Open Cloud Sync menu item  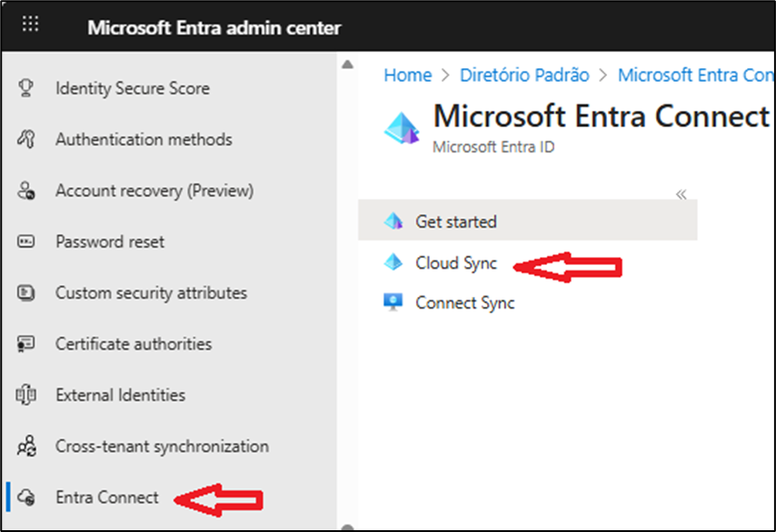(x=455, y=263)
